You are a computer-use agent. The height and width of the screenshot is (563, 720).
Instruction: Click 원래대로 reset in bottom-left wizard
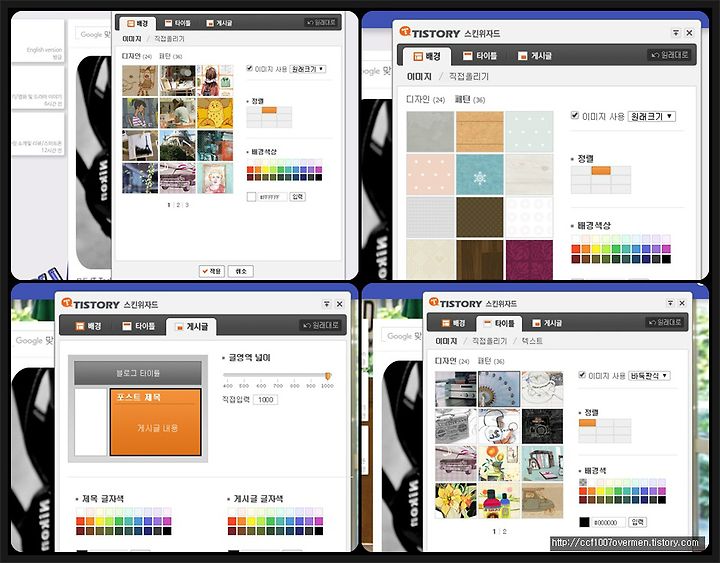pos(321,325)
